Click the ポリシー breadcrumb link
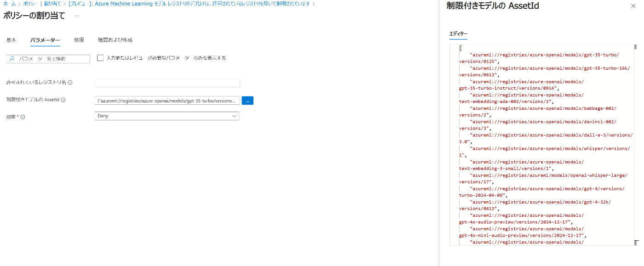 (30, 3)
